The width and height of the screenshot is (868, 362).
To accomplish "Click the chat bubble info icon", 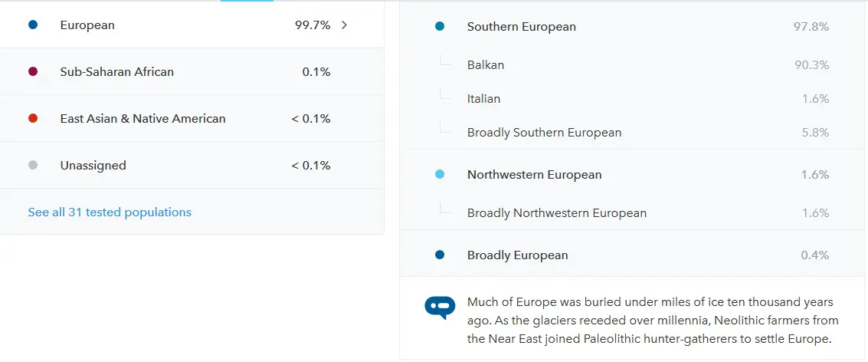I will [440, 307].
